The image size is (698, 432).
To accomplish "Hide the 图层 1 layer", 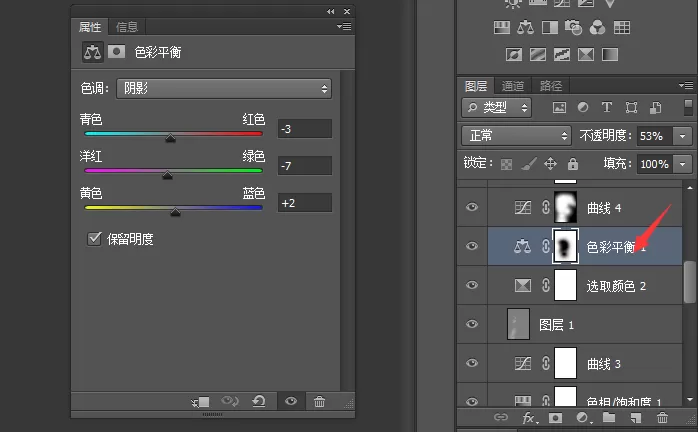I will coord(472,324).
